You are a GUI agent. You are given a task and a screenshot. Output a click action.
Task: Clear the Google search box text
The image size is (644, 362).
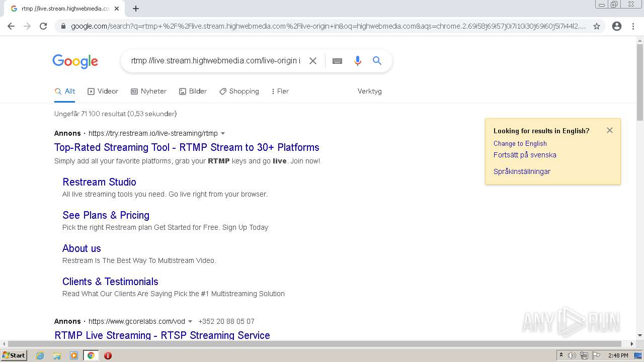tap(313, 61)
